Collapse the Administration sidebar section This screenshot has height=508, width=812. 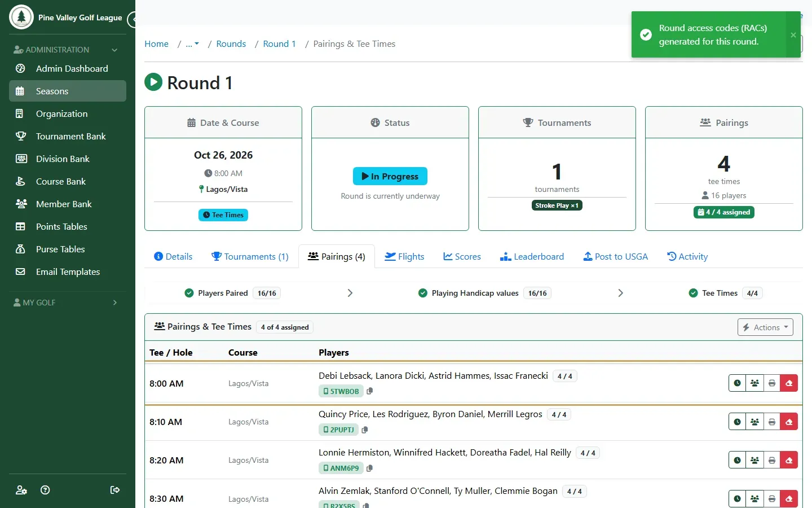[x=67, y=50]
